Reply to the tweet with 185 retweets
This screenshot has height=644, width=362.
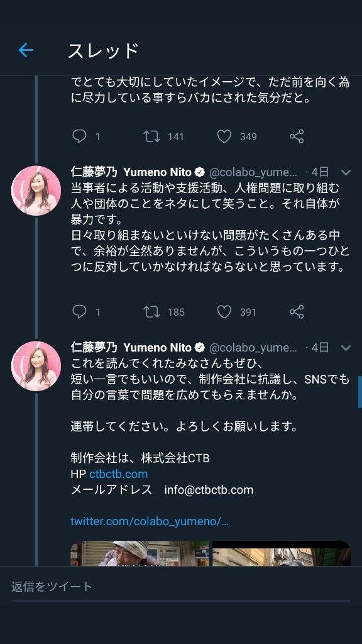coord(79,312)
